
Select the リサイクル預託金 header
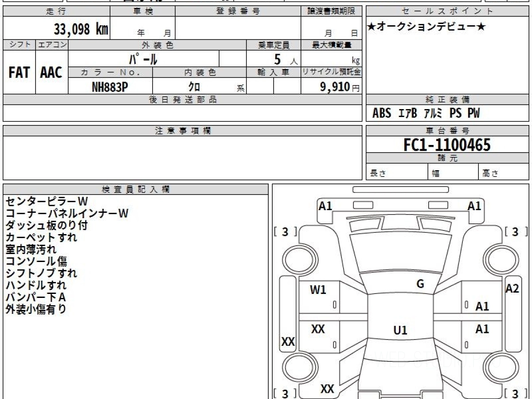point(332,72)
